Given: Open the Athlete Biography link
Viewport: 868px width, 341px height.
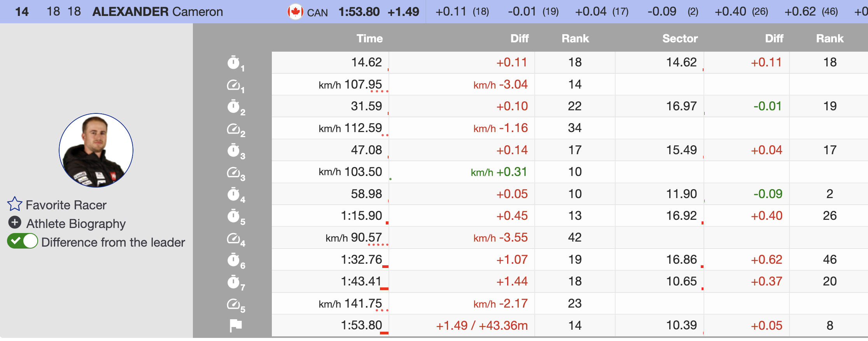Looking at the screenshot, I should pyautogui.click(x=76, y=224).
